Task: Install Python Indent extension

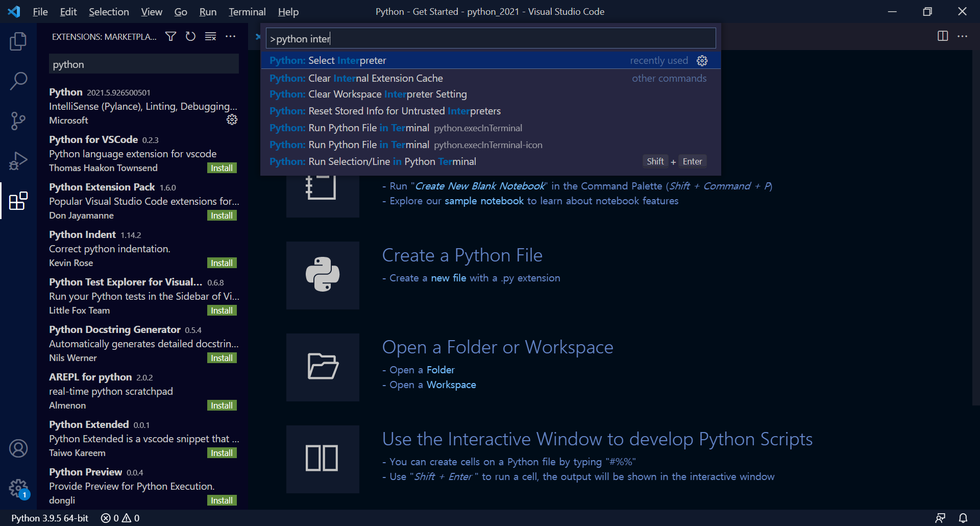Action: click(x=222, y=263)
